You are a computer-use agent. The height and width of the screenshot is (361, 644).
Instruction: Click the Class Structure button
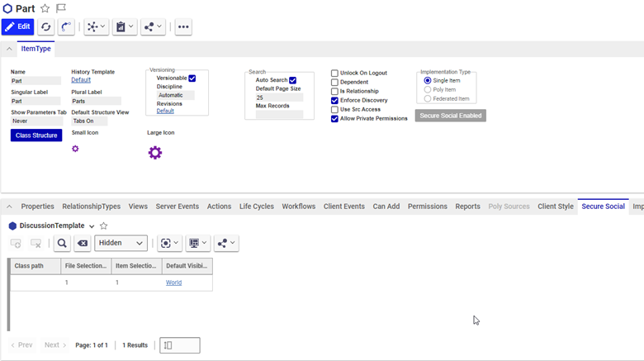pyautogui.click(x=36, y=135)
